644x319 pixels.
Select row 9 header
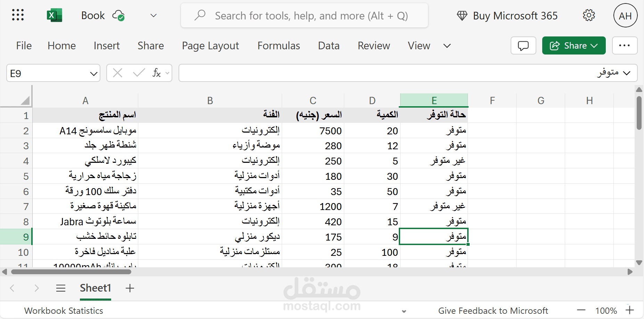(16, 237)
